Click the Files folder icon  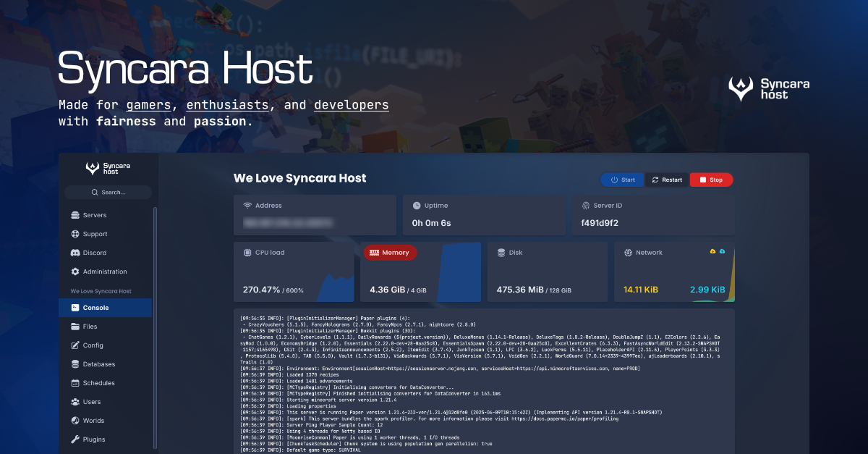75,327
